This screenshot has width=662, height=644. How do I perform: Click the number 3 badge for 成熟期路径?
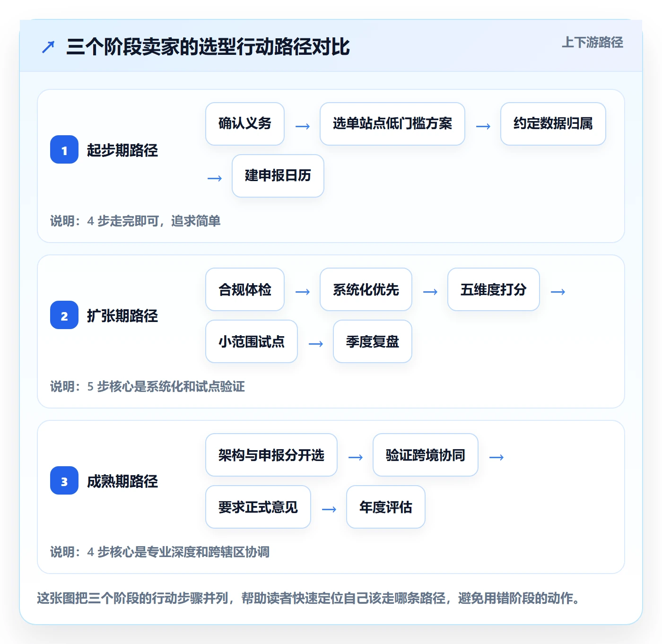coord(64,480)
